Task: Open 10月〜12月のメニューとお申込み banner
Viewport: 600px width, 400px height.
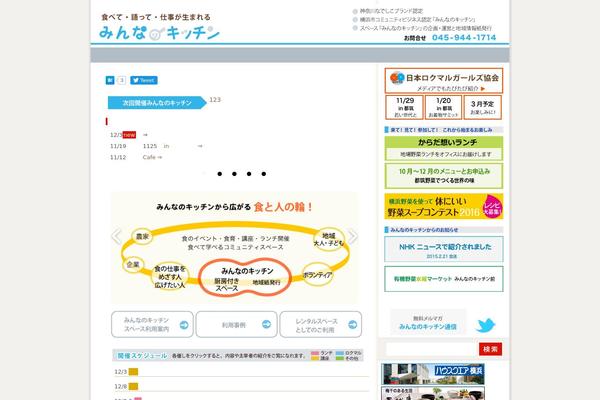Action: tap(444, 176)
